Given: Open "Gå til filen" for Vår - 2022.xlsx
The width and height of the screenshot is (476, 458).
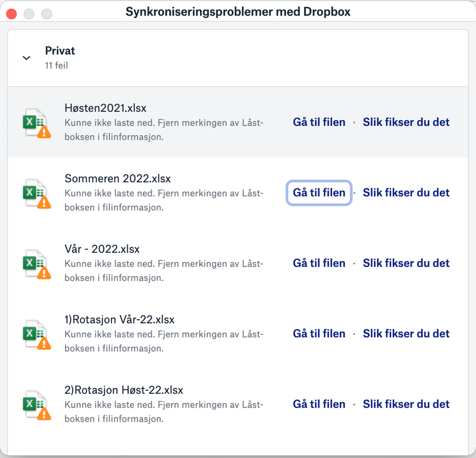Looking at the screenshot, I should [x=318, y=263].
